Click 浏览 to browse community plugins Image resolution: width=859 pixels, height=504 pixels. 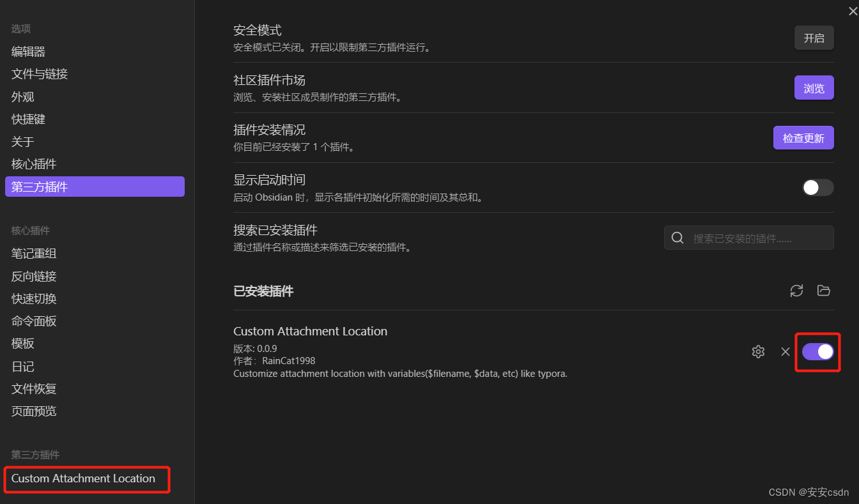[x=814, y=88]
